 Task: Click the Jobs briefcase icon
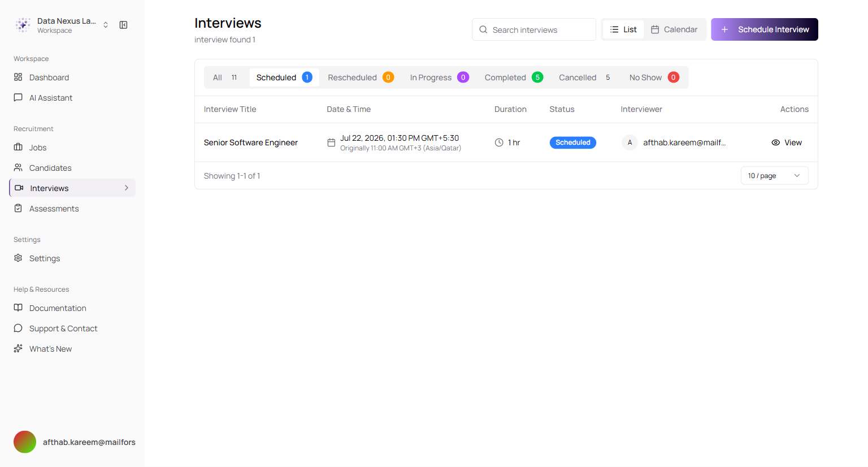click(x=18, y=147)
